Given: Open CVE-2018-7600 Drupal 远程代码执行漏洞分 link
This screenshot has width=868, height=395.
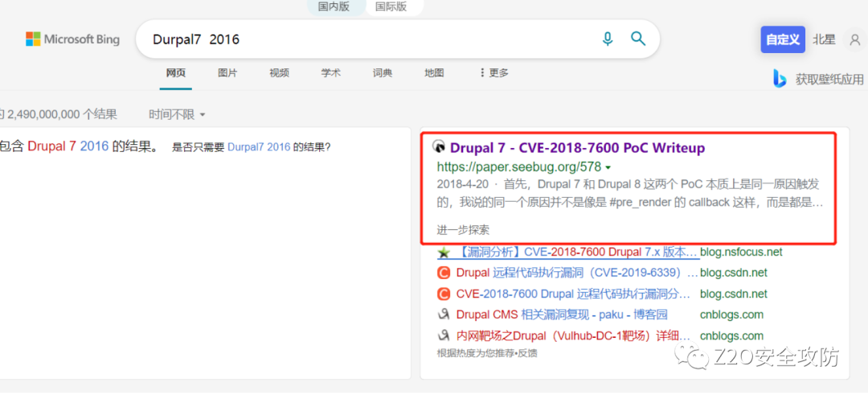Looking at the screenshot, I should tap(573, 294).
